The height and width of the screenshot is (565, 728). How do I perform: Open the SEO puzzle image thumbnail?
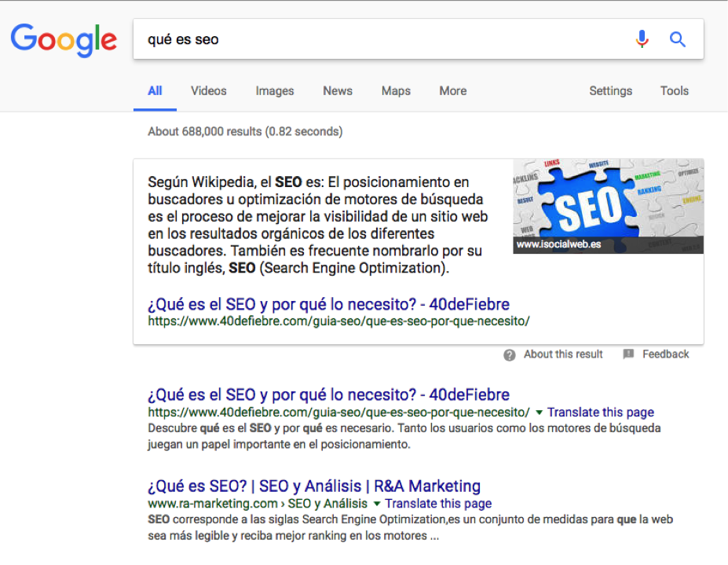coord(608,206)
